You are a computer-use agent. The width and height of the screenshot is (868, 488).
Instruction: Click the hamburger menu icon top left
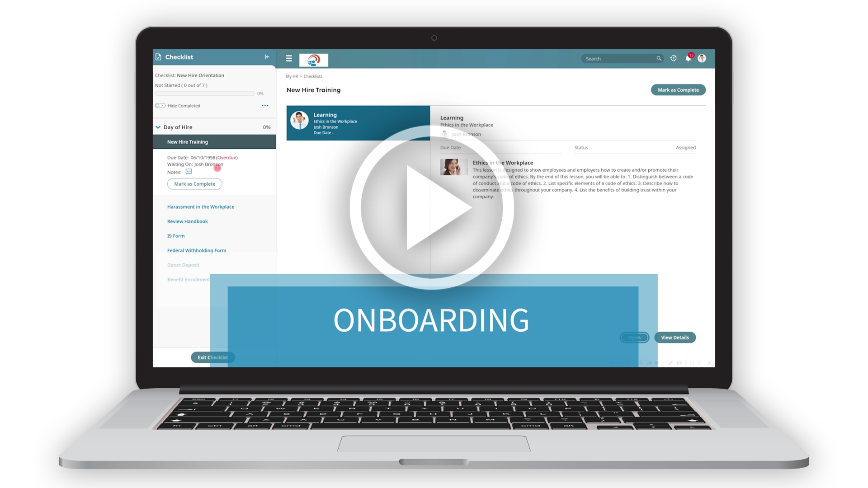[x=288, y=58]
